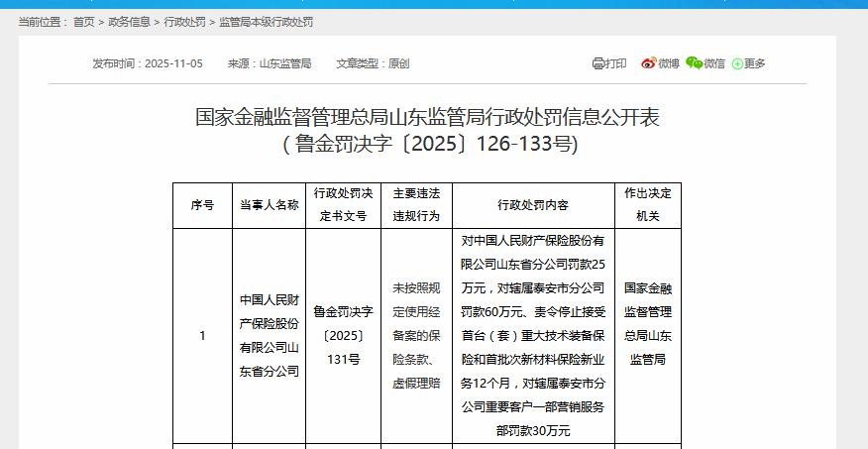Select the 鲁金罚决字〔2025〕131号 cell
The width and height of the screenshot is (868, 449).
tap(344, 335)
